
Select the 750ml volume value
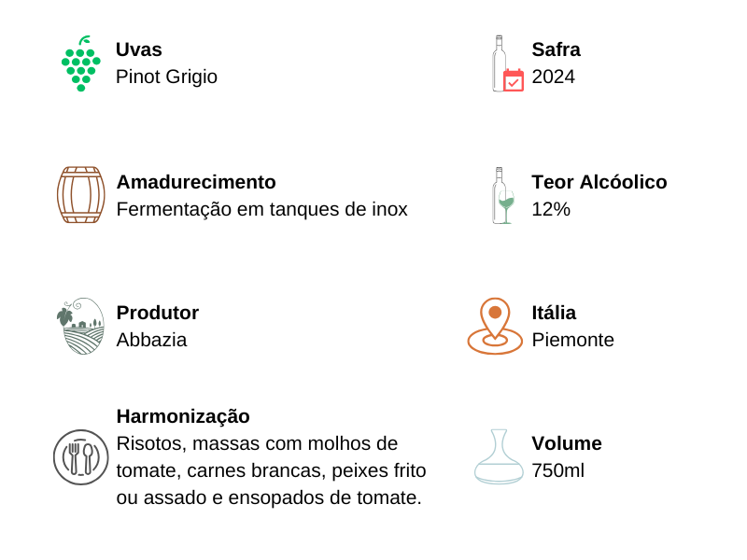point(557,470)
